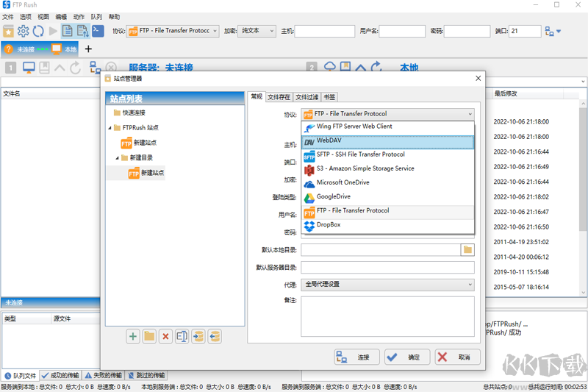Image resolution: width=588 pixels, height=392 pixels.
Task: Open the site manager bookmark icon in toolbar
Action: [x=8, y=31]
